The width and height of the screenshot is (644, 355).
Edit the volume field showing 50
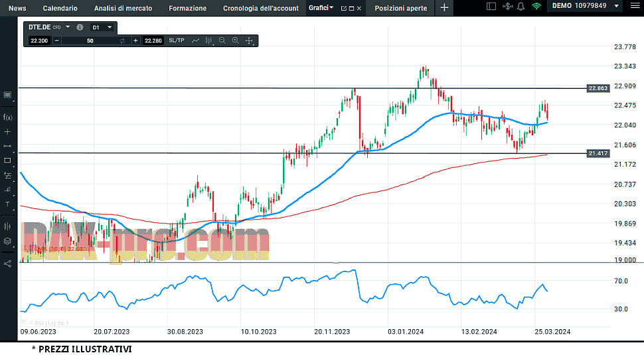90,40
